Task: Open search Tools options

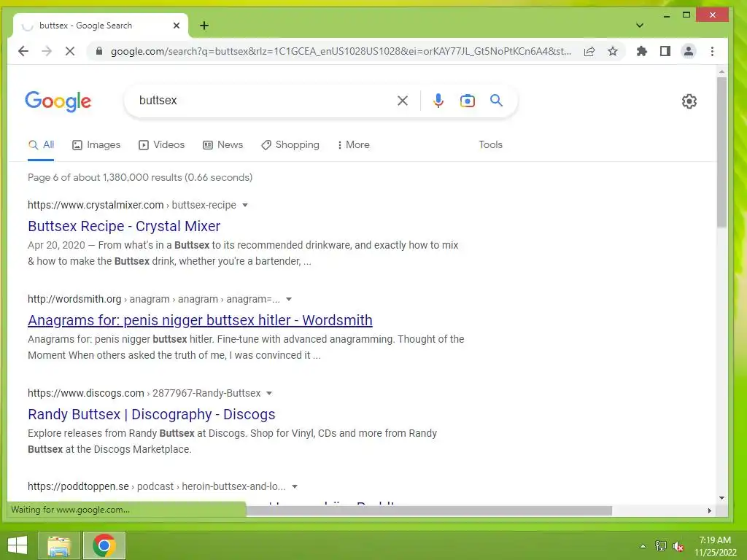Action: pos(490,145)
